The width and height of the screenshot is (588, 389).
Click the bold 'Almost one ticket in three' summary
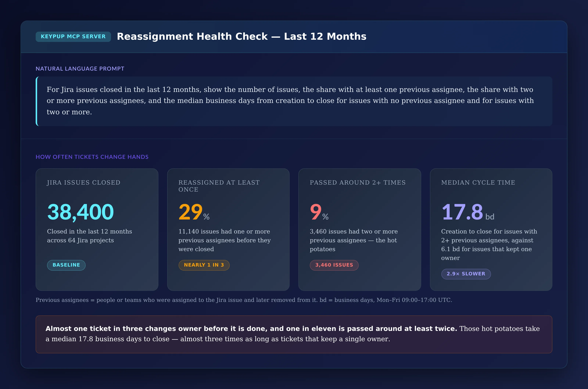pos(251,329)
